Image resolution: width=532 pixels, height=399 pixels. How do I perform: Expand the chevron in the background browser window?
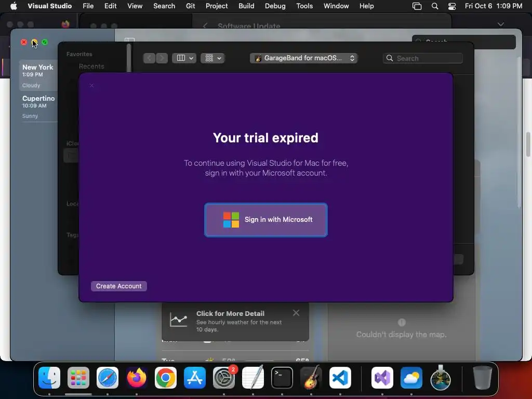point(500,24)
